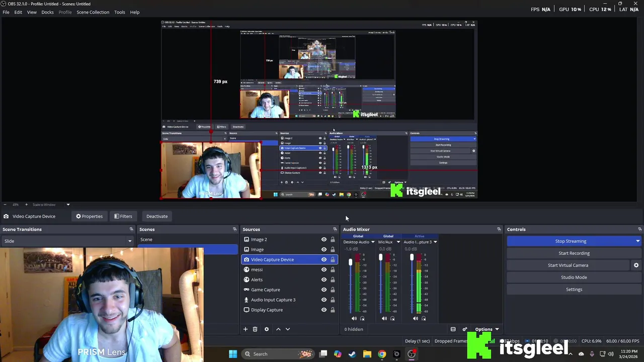Open the File menu
Image resolution: width=644 pixels, height=362 pixels.
pos(6,12)
